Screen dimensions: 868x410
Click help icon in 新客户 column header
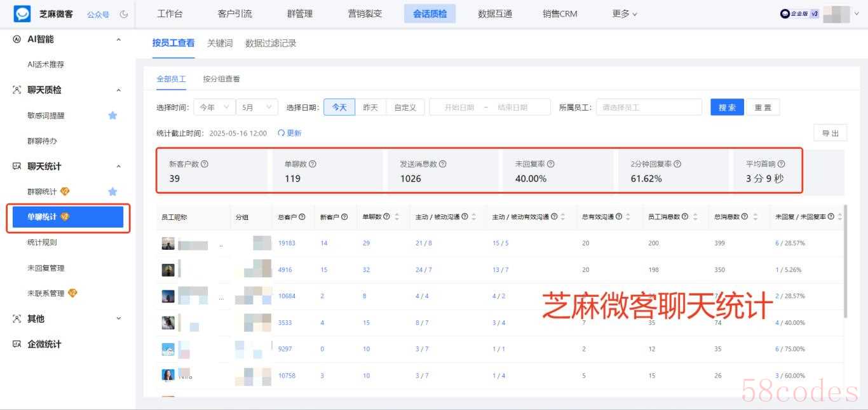click(344, 217)
